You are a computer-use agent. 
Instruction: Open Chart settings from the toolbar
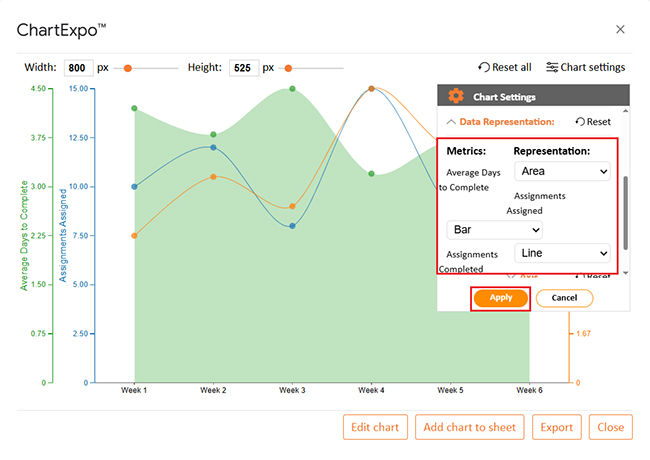tap(585, 67)
